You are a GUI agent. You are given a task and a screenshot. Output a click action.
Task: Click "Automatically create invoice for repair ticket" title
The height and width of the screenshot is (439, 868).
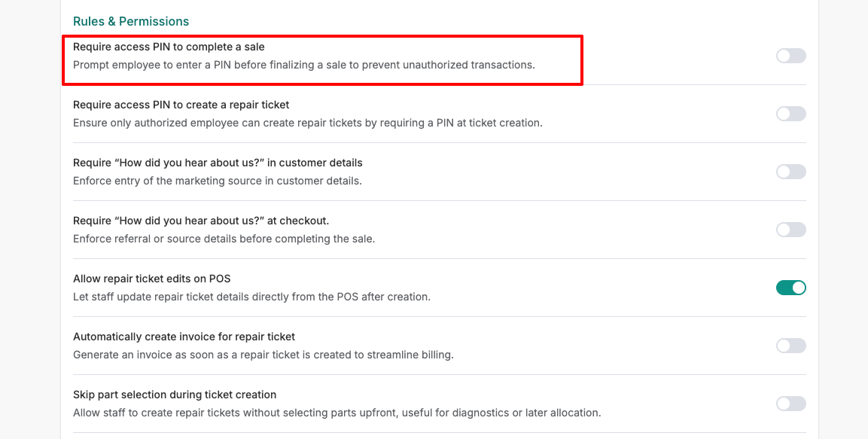tap(184, 337)
